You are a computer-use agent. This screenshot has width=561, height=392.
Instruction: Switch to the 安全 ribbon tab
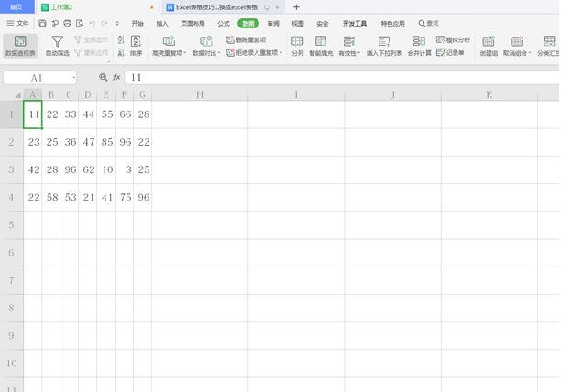(323, 24)
